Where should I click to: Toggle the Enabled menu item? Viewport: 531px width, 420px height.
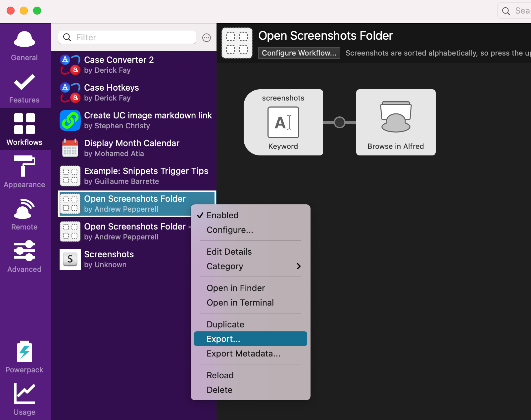pyautogui.click(x=251, y=215)
